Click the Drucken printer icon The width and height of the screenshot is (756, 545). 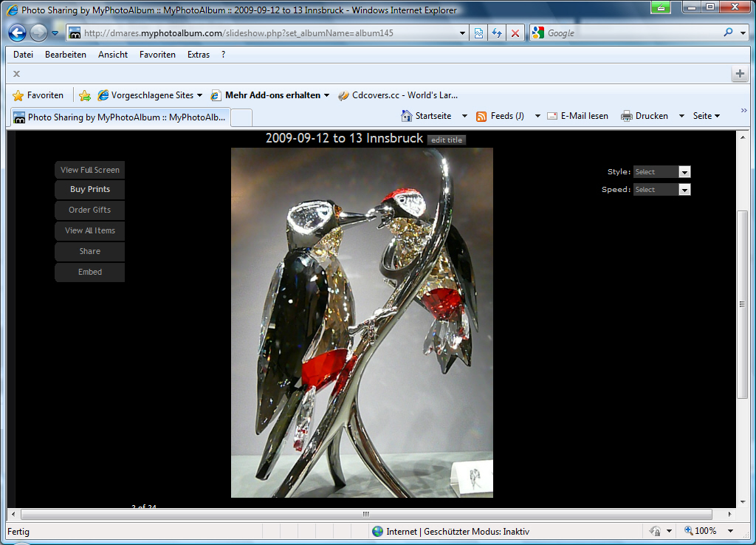pyautogui.click(x=627, y=116)
